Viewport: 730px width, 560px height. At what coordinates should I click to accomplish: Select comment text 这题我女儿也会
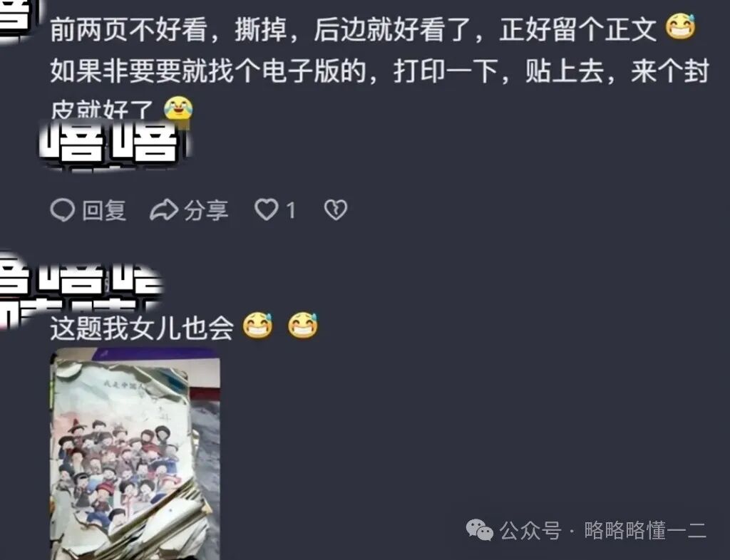(142, 327)
